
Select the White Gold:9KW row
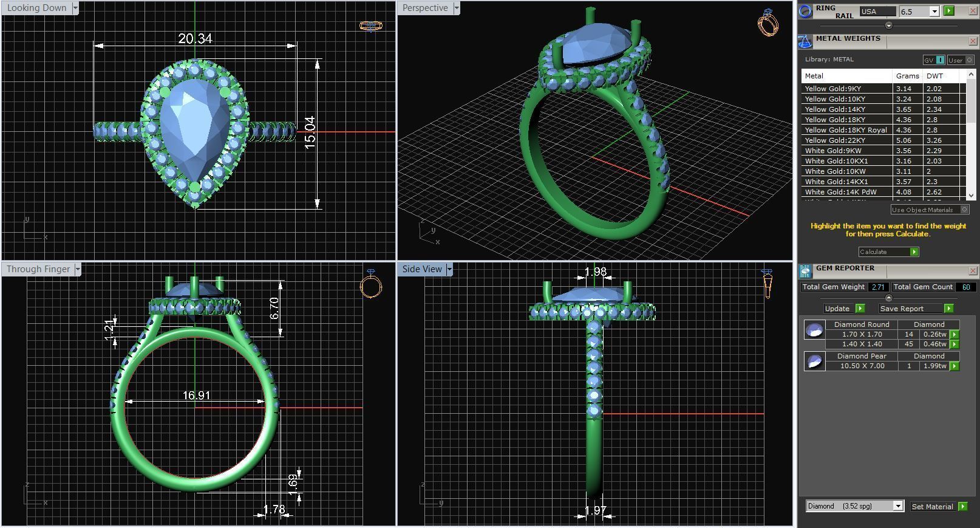(x=883, y=151)
